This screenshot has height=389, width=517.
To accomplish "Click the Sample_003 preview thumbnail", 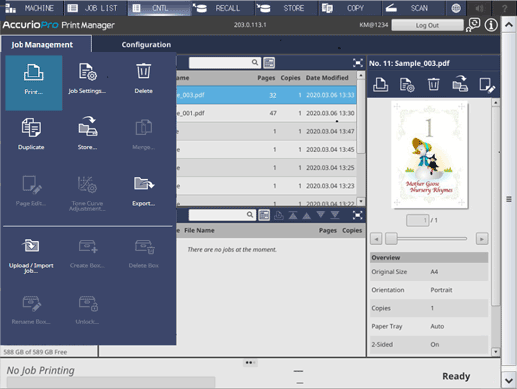I will tap(429, 155).
